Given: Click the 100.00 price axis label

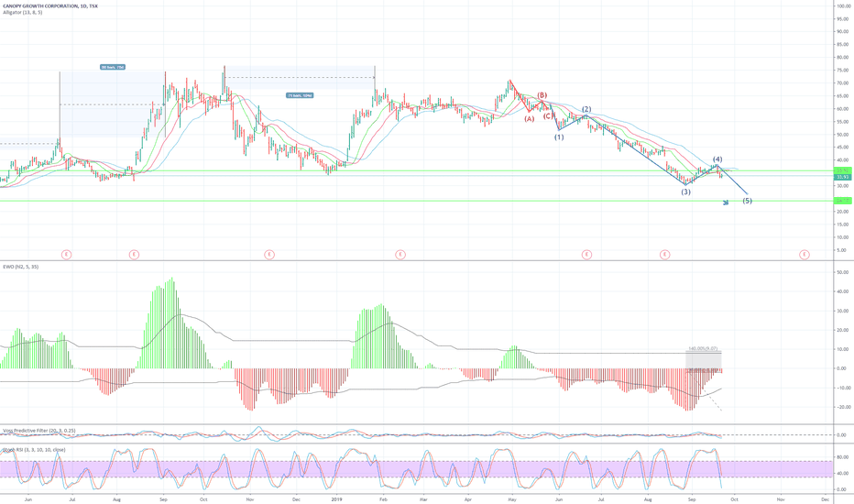Looking at the screenshot, I should (x=843, y=5).
